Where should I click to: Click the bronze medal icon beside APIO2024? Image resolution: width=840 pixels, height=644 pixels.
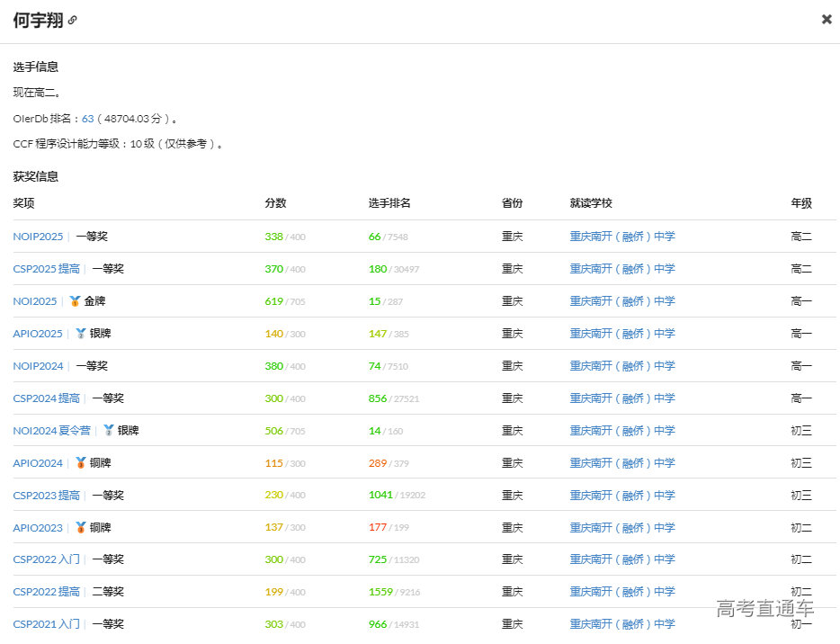pos(78,462)
